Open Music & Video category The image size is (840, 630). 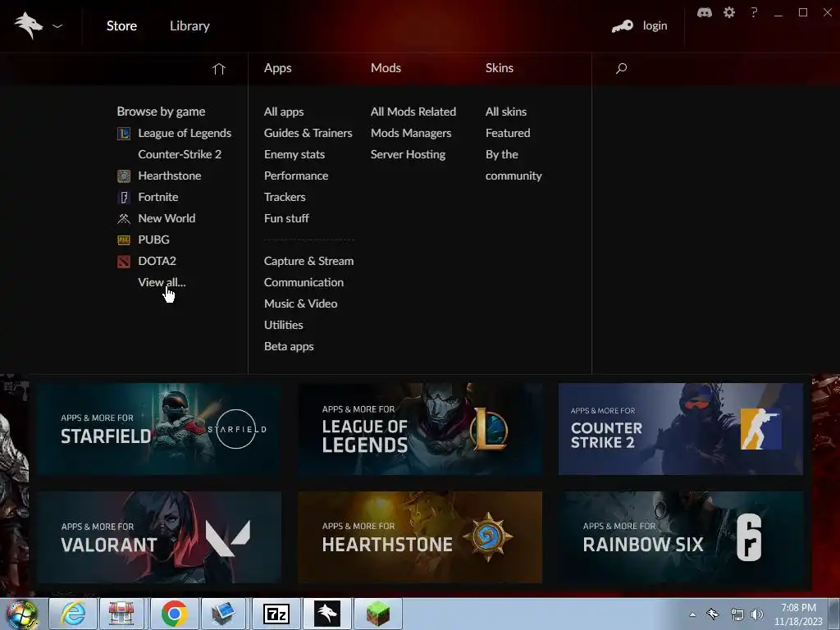(300, 304)
